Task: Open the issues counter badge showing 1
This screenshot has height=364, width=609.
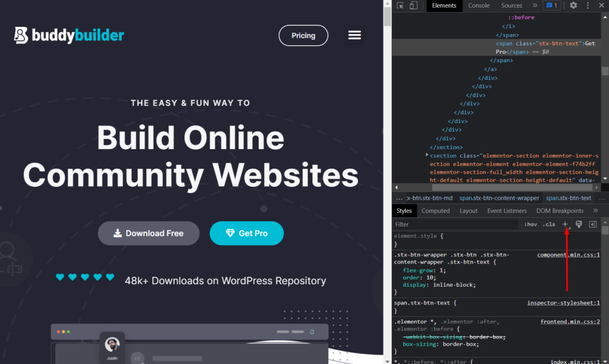Action: point(551,5)
